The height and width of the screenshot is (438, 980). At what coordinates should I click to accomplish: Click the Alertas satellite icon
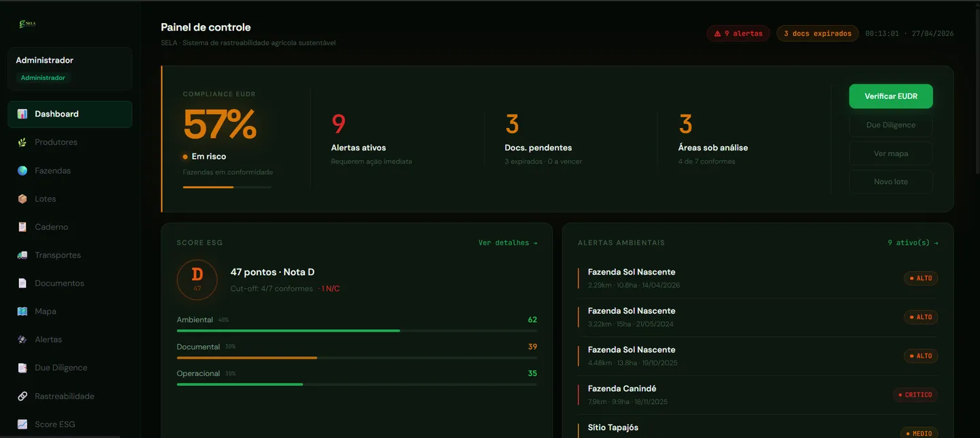coord(22,339)
